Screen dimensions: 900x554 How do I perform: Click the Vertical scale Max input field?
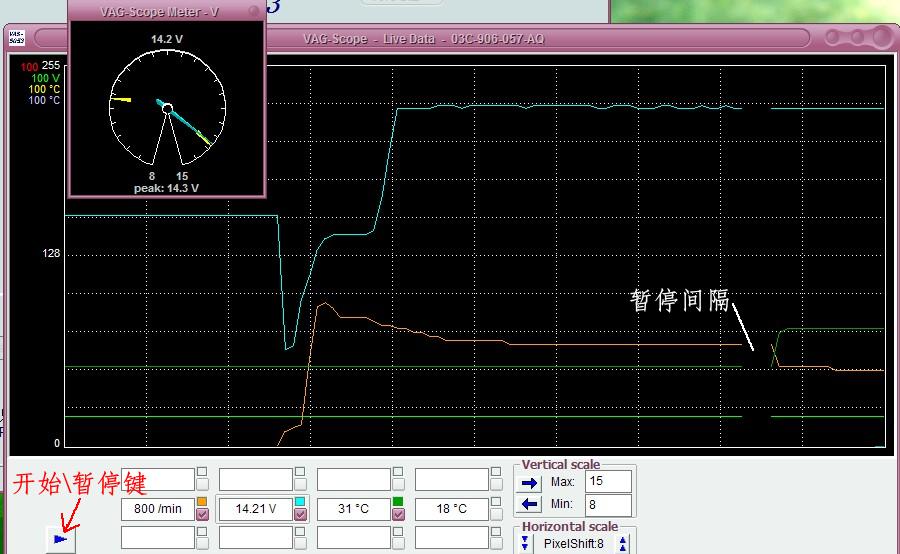pyautogui.click(x=608, y=481)
